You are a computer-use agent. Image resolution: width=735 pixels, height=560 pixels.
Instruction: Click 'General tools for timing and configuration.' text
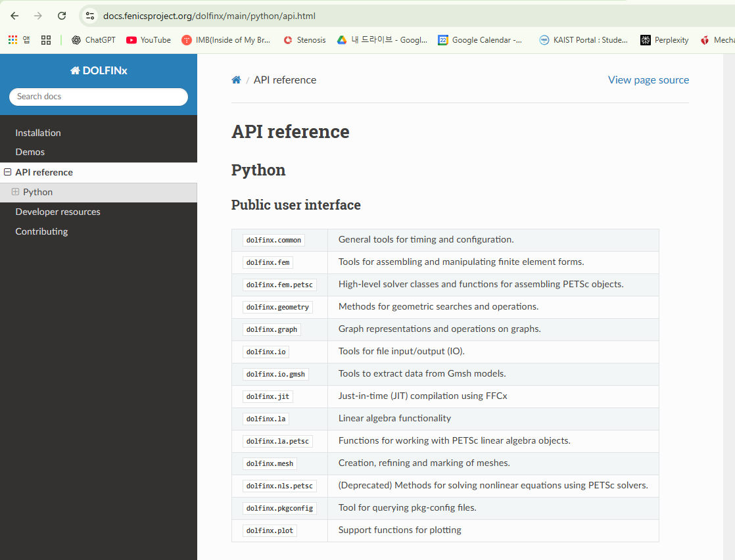(426, 239)
